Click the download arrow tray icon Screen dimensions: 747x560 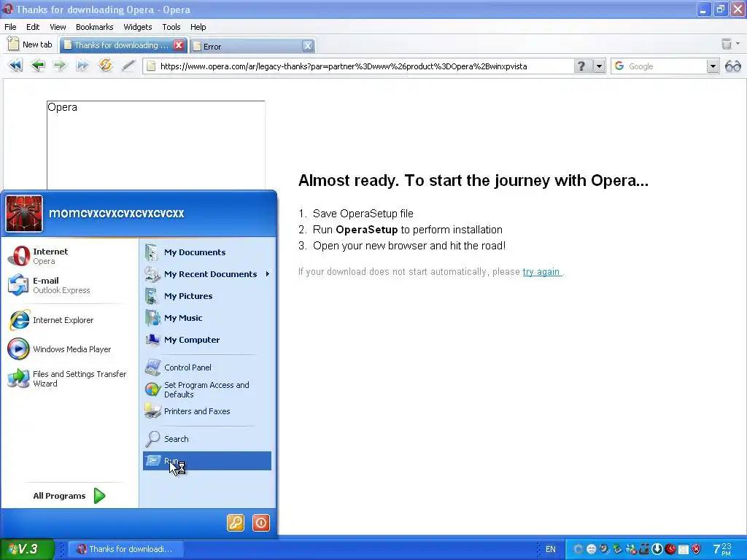pos(657,549)
